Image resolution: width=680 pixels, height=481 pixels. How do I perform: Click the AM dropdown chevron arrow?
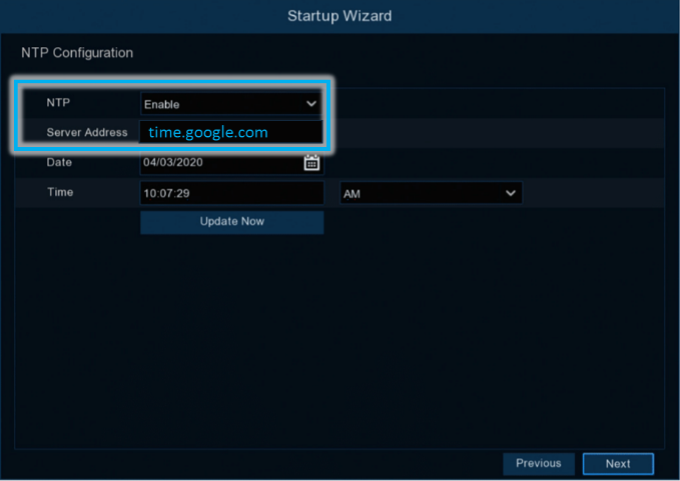(x=511, y=193)
